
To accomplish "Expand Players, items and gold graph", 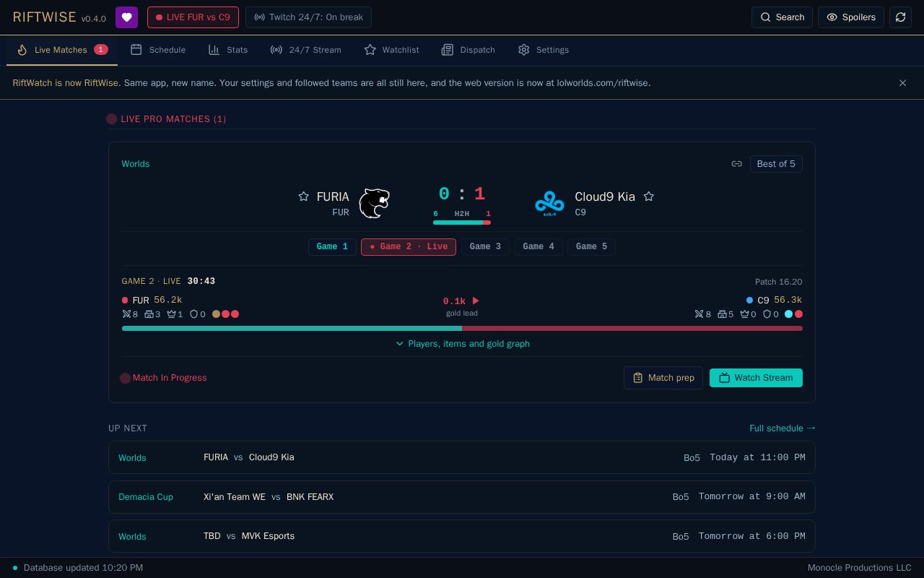I will pos(462,344).
